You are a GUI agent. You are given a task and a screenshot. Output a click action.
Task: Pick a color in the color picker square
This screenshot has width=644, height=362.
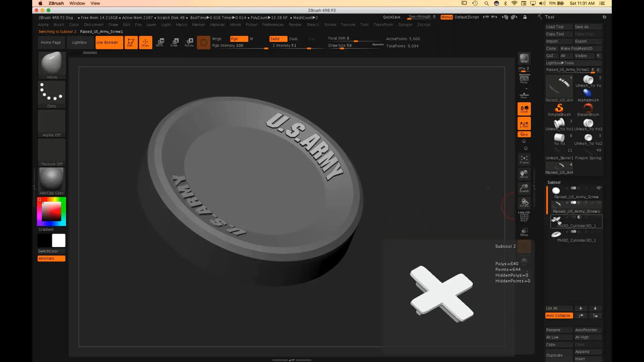pos(51,212)
